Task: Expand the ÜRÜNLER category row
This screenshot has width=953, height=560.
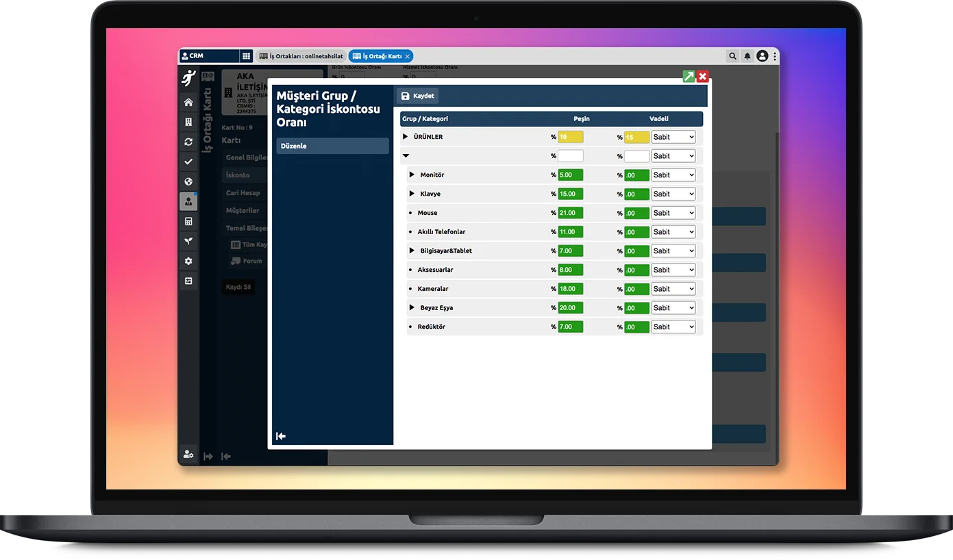Action: point(406,137)
